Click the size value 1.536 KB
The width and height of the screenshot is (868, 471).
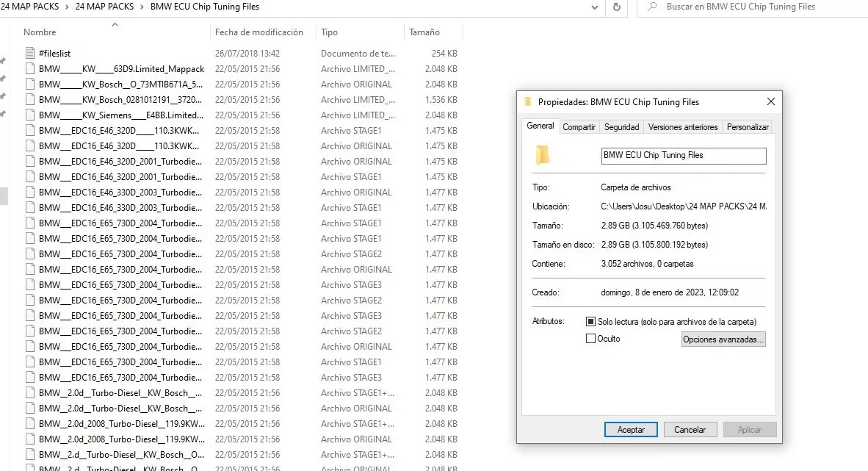[441, 100]
